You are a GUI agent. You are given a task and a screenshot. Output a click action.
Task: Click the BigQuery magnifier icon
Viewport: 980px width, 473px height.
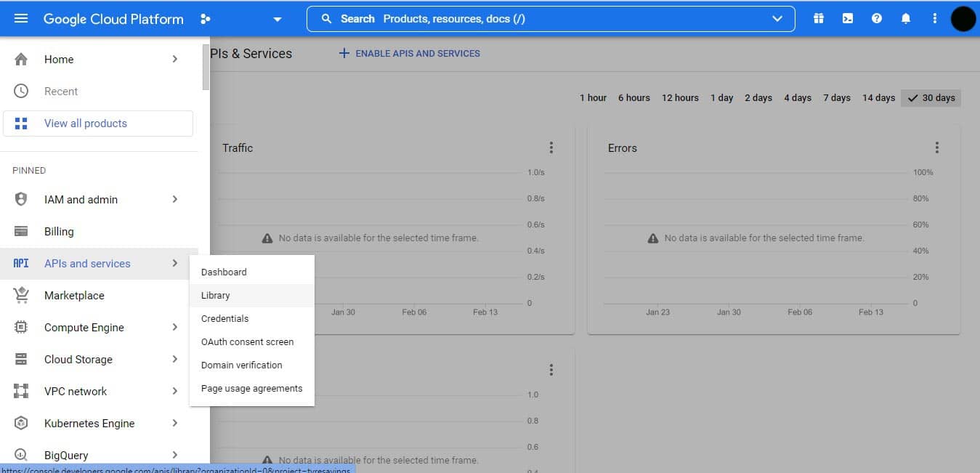pyautogui.click(x=21, y=456)
